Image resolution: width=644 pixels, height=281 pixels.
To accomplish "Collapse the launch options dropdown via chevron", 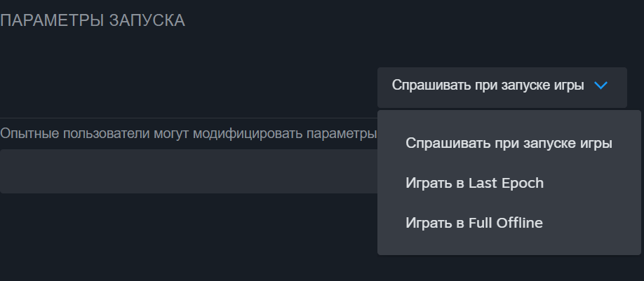I will pos(600,85).
